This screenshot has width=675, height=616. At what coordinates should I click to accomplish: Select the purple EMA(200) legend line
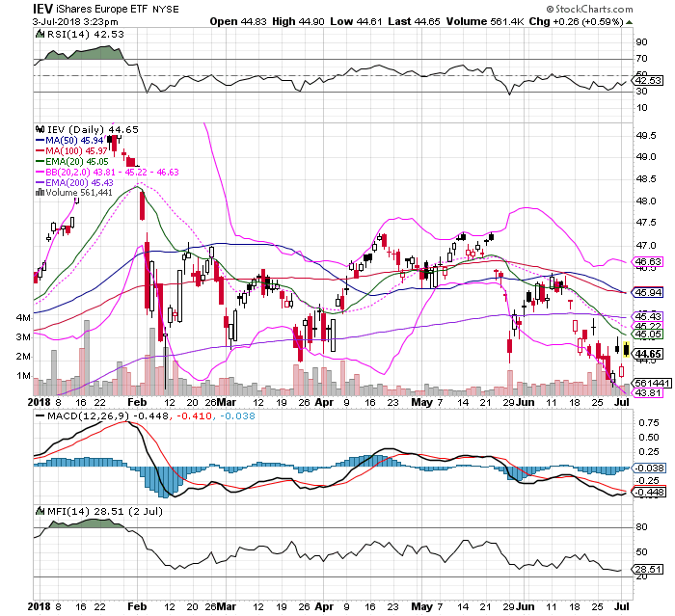pyautogui.click(x=40, y=182)
